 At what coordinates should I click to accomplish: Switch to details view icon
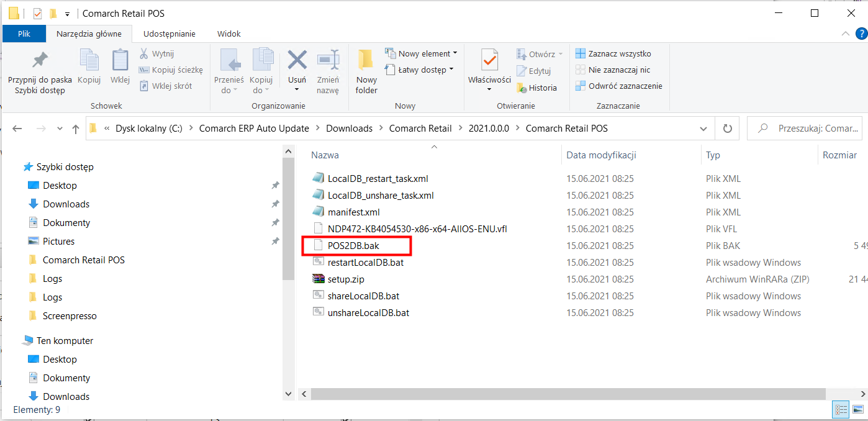842,410
